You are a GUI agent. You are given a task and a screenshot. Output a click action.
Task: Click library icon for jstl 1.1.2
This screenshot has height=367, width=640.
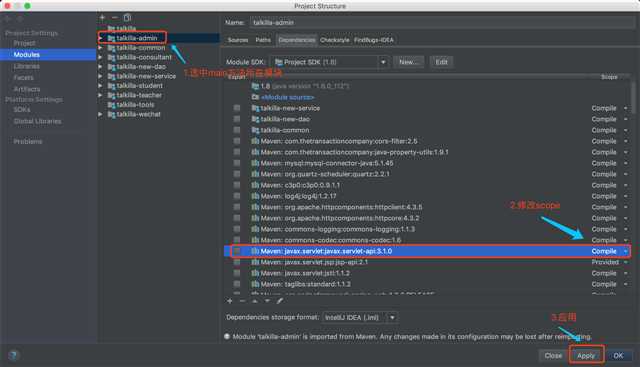(x=255, y=273)
